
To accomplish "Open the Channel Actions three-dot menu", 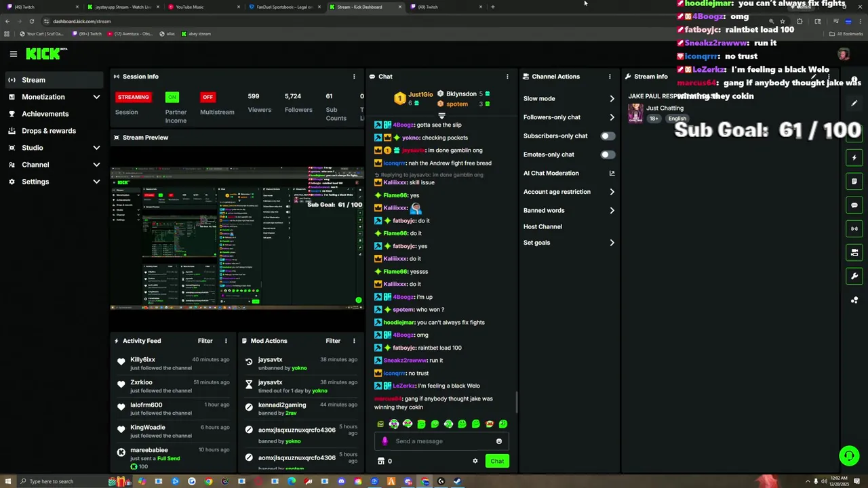I will click(x=610, y=77).
